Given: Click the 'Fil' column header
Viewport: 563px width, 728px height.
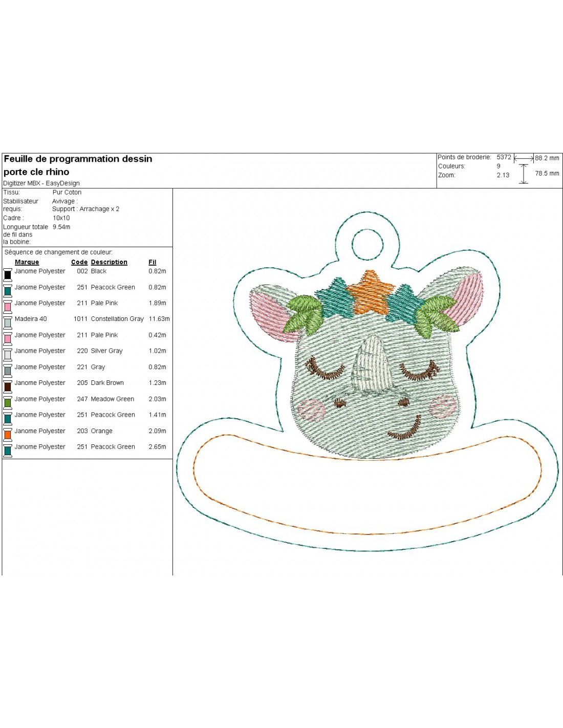Looking at the screenshot, I should 153,262.
